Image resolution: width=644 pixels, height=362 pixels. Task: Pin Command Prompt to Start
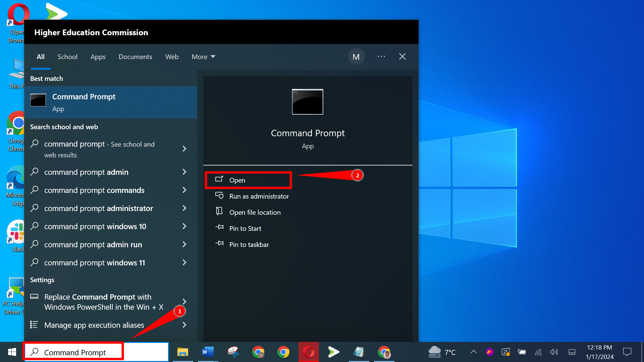(245, 228)
